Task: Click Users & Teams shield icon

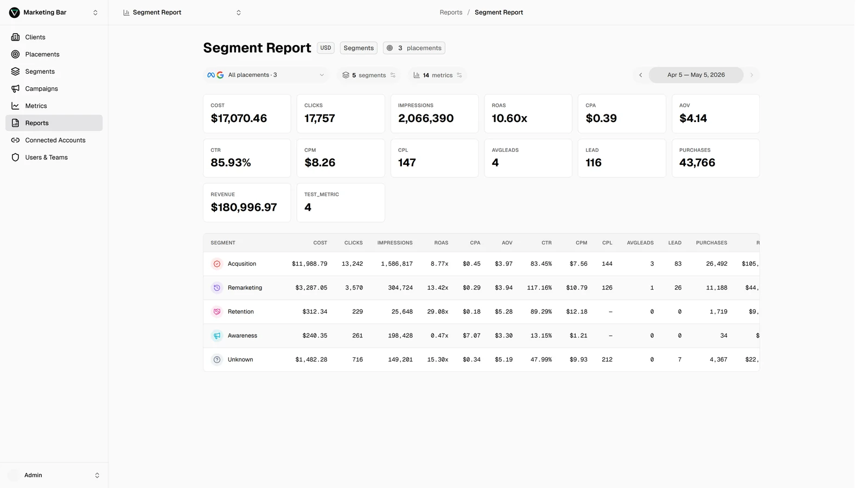Action: [15, 157]
